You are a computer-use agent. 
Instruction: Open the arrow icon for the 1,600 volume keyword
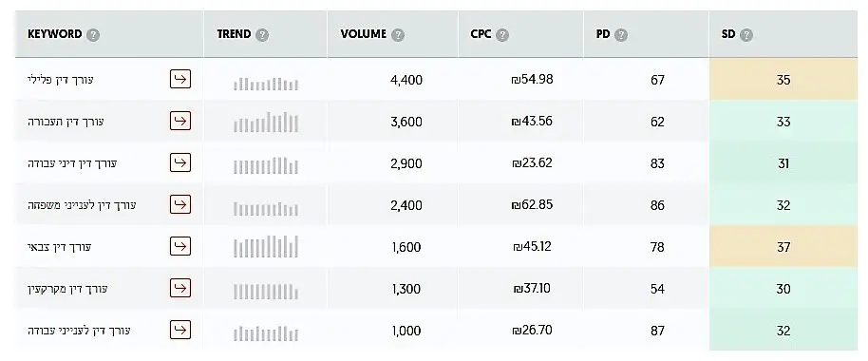tap(180, 246)
